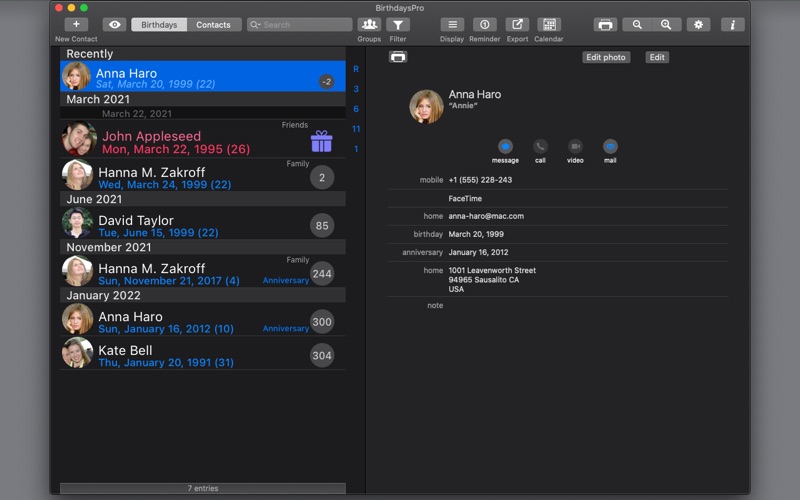Switch to the Contacts tab
The width and height of the screenshot is (800, 500).
pos(213,24)
